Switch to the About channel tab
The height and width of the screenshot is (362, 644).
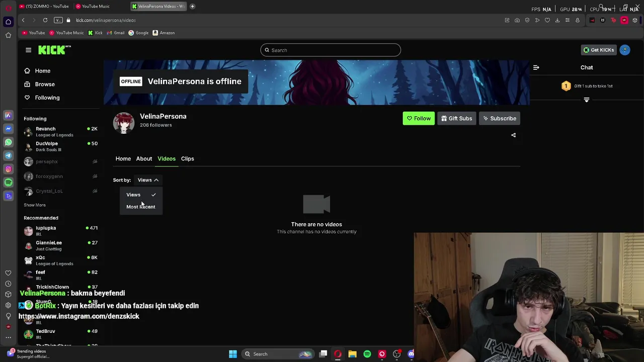144,159
